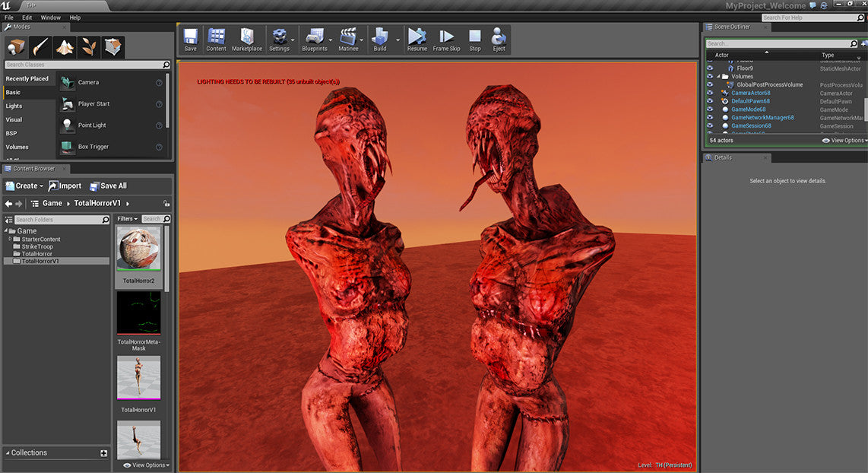Click the Build toolbar icon
This screenshot has height=473, width=868.
[x=380, y=40]
